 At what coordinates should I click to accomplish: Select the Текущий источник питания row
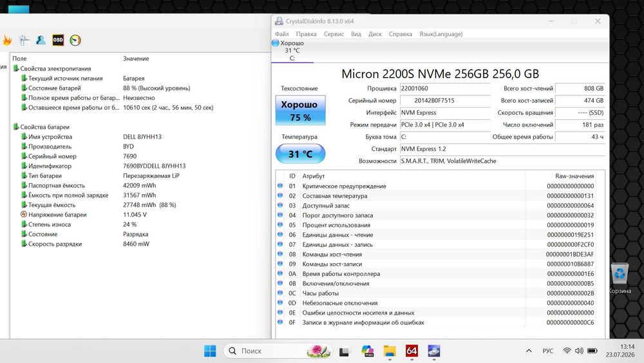tap(140, 78)
